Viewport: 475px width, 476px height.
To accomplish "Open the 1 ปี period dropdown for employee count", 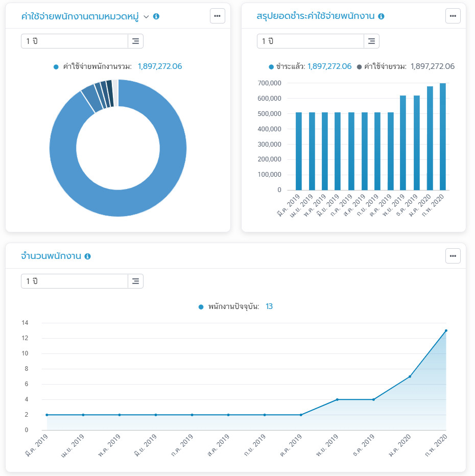I will click(74, 281).
